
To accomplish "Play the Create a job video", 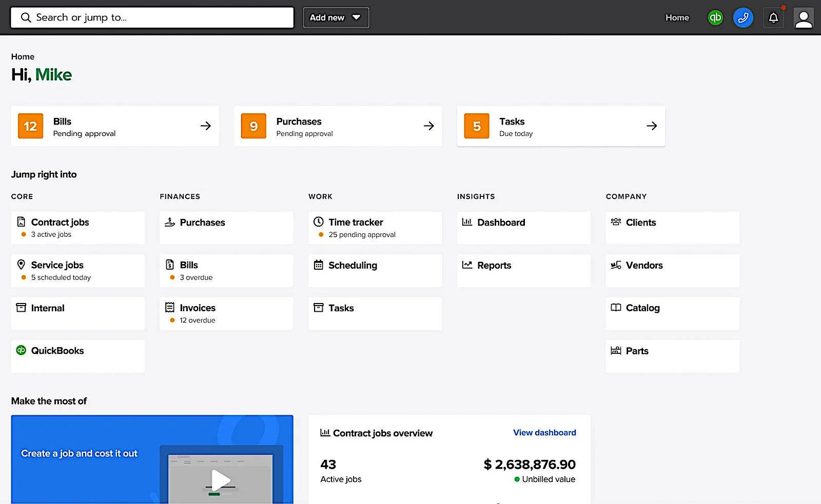I will pos(221,480).
